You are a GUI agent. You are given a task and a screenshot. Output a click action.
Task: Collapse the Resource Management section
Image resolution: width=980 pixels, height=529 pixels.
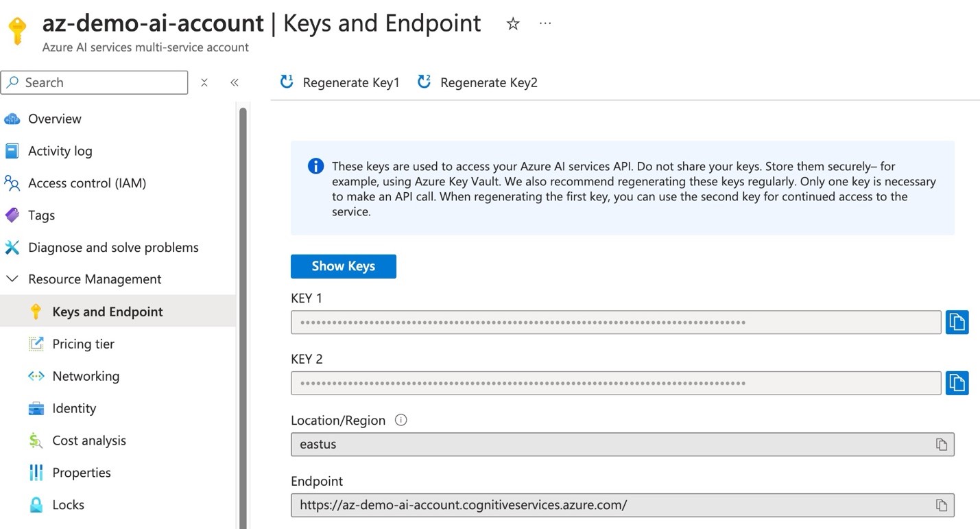[12, 279]
